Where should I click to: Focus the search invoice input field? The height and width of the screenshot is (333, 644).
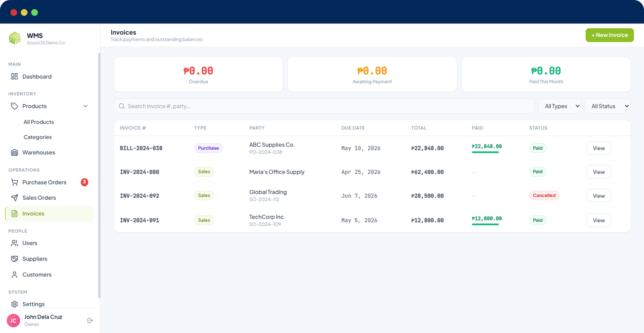coord(324,106)
